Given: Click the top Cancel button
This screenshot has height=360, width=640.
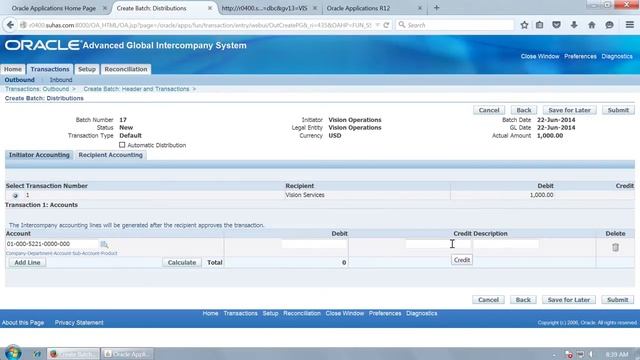Looking at the screenshot, I should pyautogui.click(x=489, y=110).
